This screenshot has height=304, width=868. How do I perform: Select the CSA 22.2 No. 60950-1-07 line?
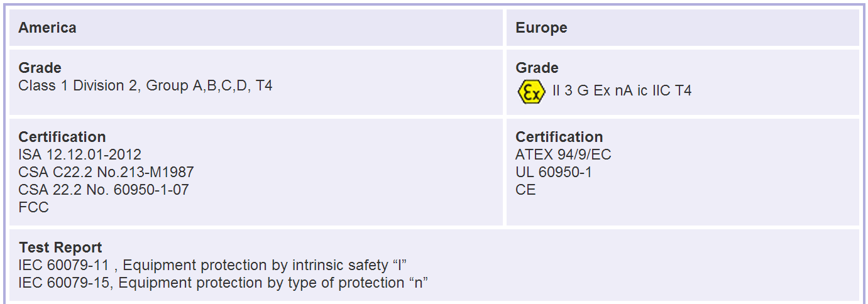coord(104,190)
